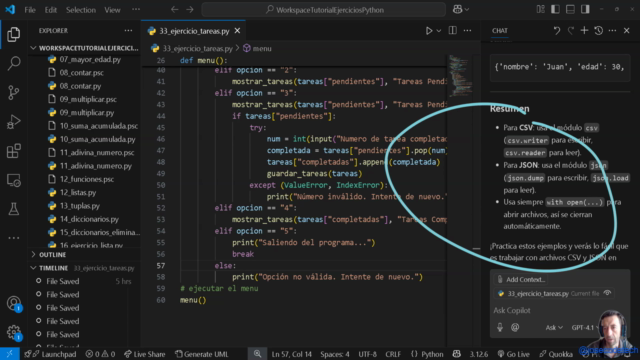
Task: Toggle the secondary side bar
Action: coord(585,9)
